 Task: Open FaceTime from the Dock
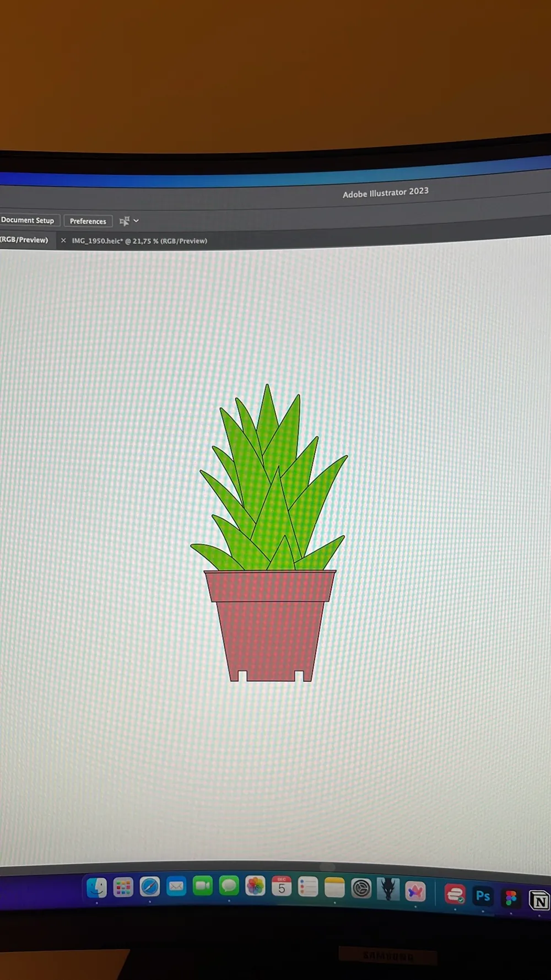(203, 886)
